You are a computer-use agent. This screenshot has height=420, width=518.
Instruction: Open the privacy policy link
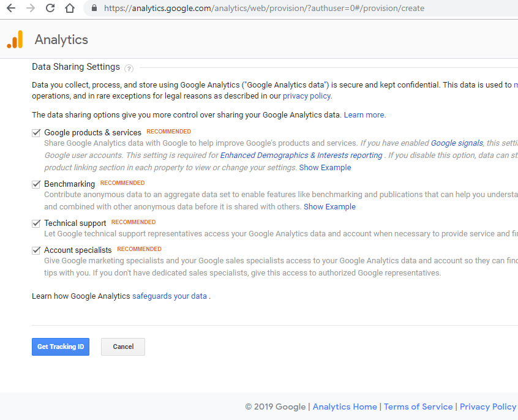coord(307,96)
